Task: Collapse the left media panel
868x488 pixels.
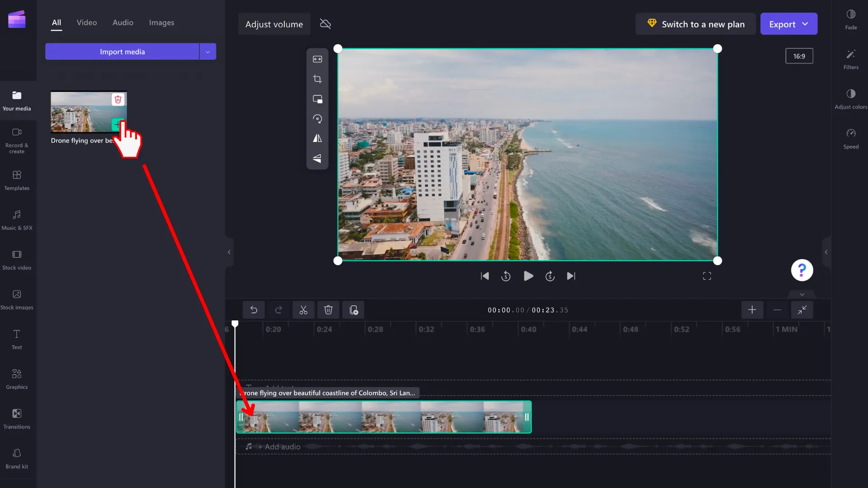Action: click(229, 252)
